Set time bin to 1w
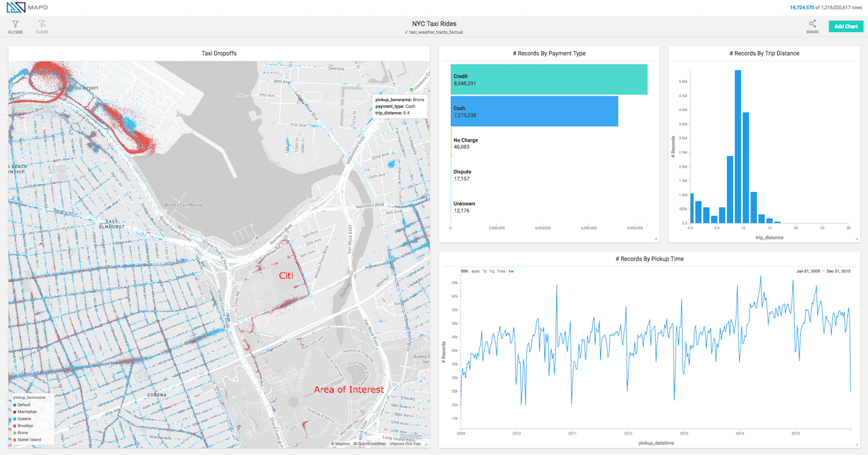The width and height of the screenshot is (868, 455). (x=511, y=271)
